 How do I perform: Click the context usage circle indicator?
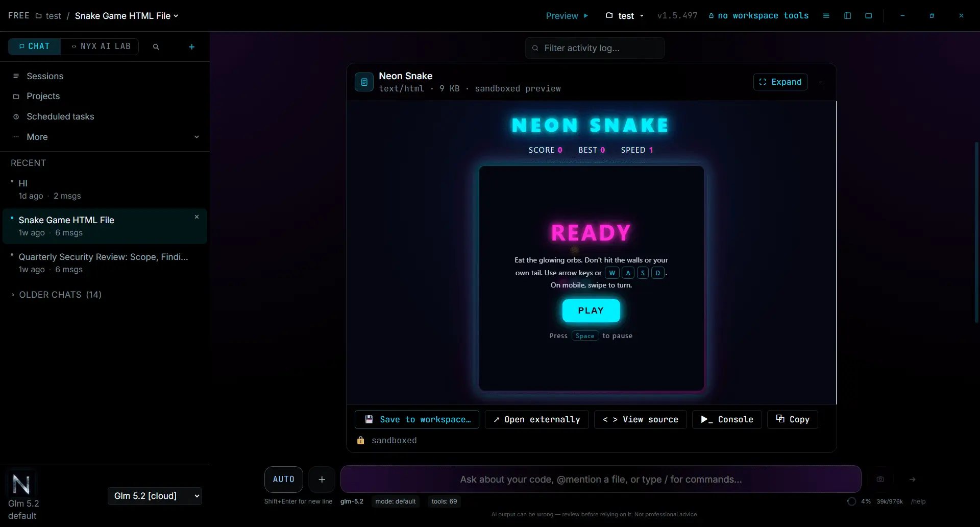point(851,501)
